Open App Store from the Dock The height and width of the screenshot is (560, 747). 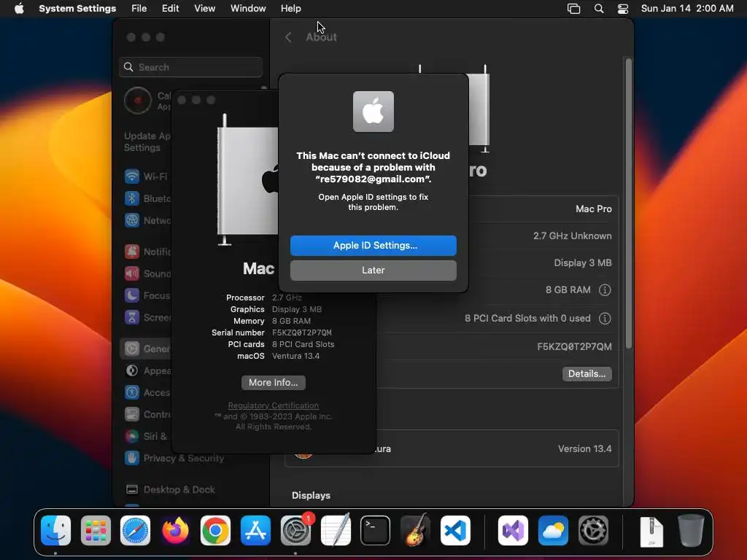pos(255,530)
